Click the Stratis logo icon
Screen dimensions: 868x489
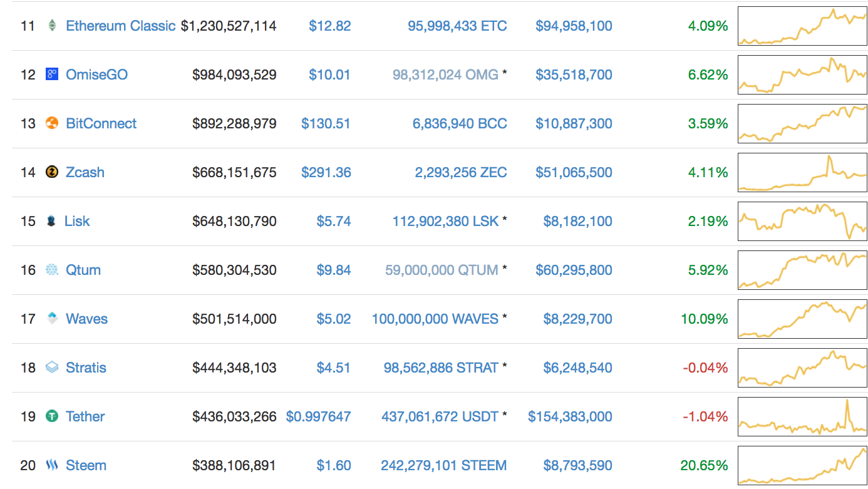pyautogui.click(x=52, y=368)
